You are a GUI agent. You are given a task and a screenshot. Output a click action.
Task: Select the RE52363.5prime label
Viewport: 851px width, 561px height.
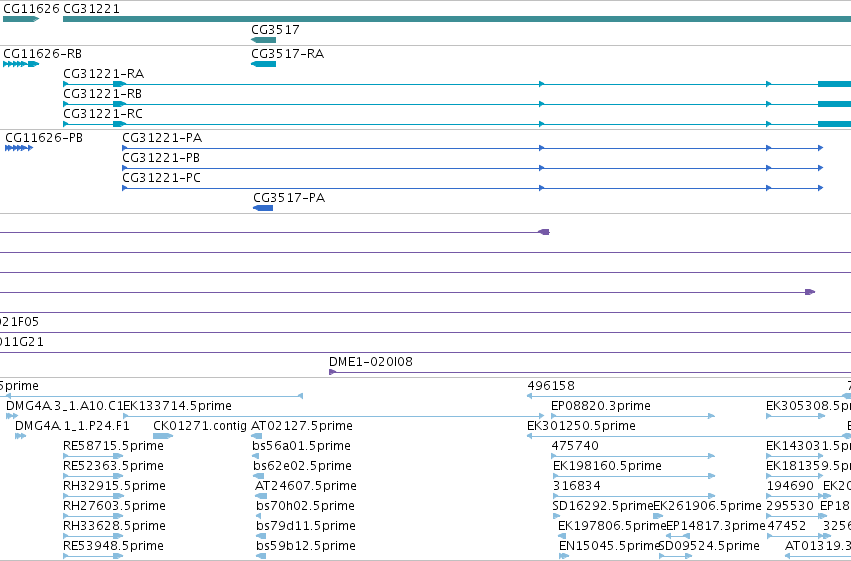click(x=113, y=466)
